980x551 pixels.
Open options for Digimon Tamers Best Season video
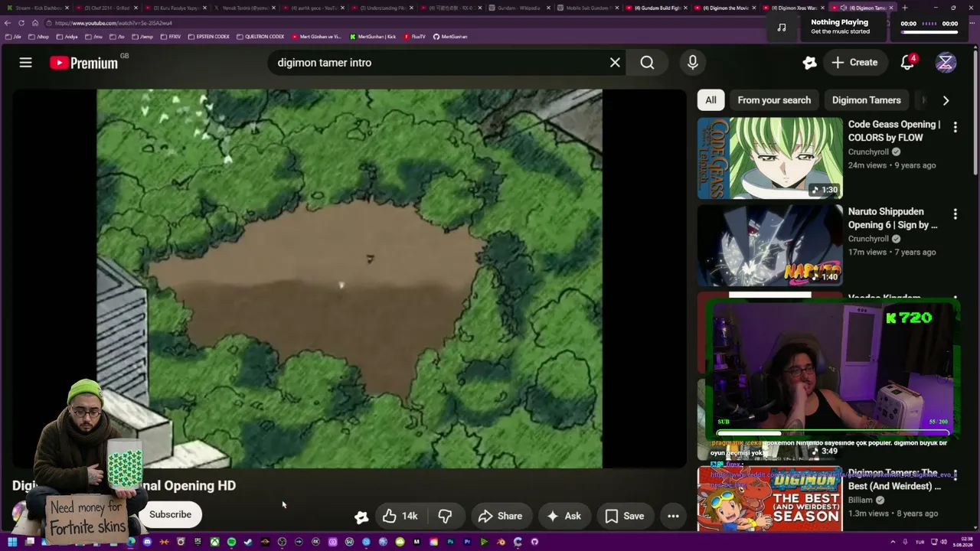[x=955, y=476]
